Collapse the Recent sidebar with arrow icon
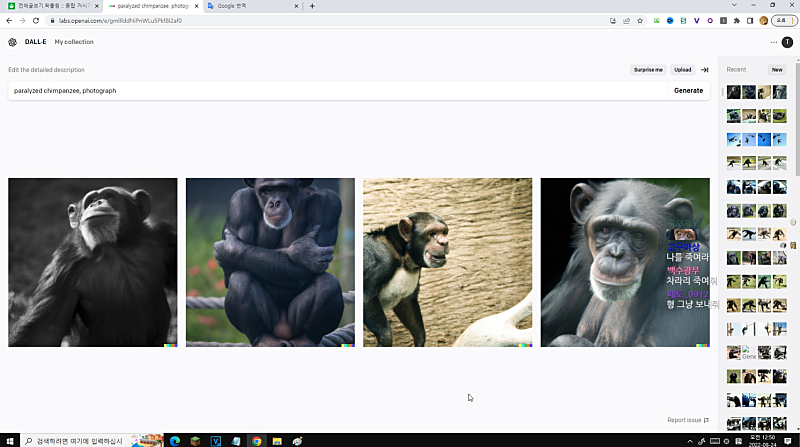This screenshot has width=800, height=447. [704, 70]
